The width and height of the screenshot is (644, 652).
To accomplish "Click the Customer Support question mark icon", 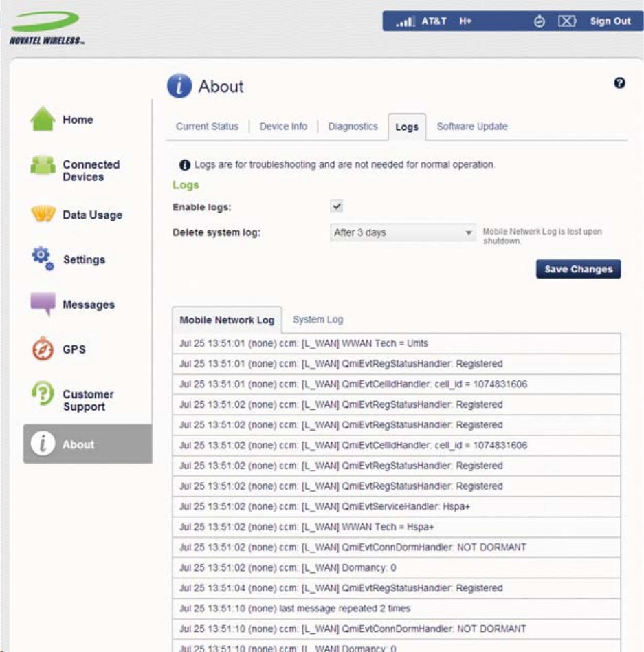I will click(43, 393).
